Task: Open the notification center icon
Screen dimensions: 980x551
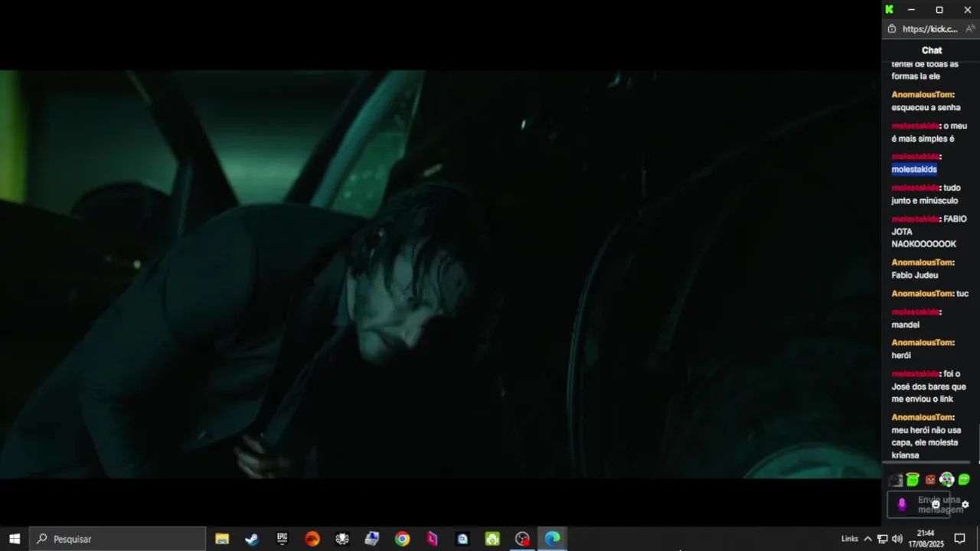Action: (x=959, y=539)
